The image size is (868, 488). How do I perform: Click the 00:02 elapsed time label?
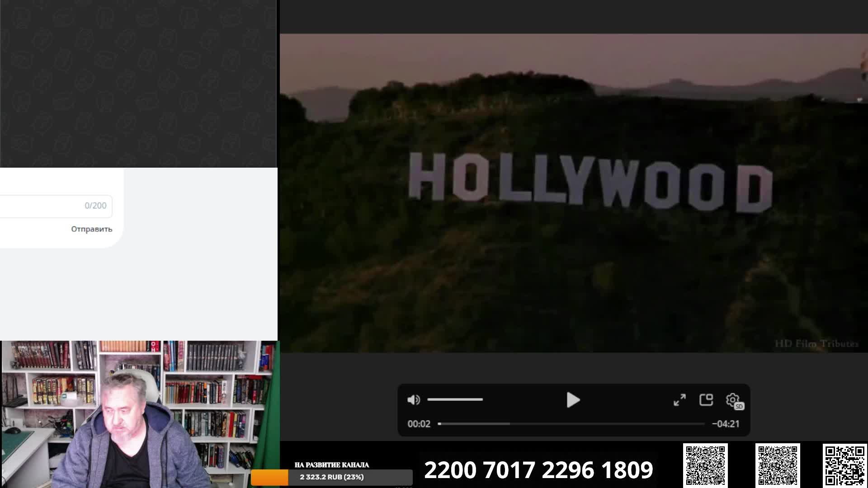point(419,424)
